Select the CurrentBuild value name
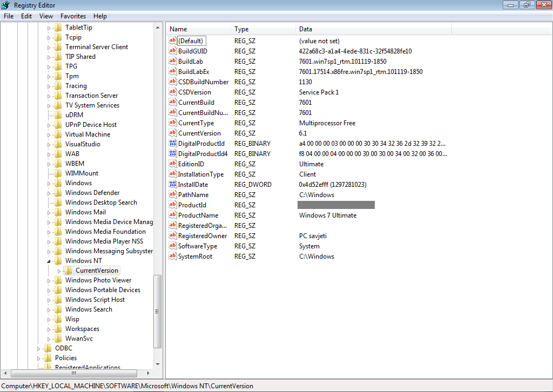553x392 pixels. pyautogui.click(x=196, y=102)
